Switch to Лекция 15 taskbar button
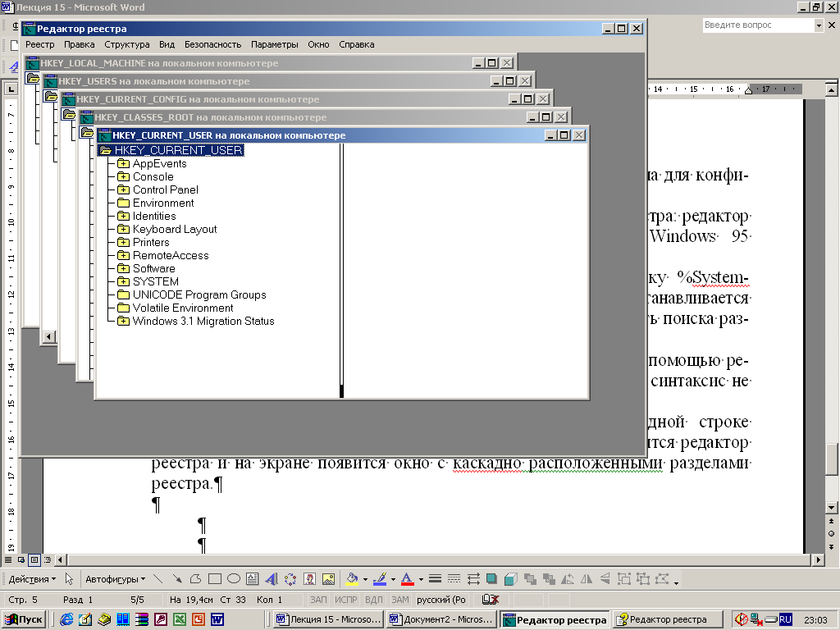840x630 pixels. (x=328, y=619)
